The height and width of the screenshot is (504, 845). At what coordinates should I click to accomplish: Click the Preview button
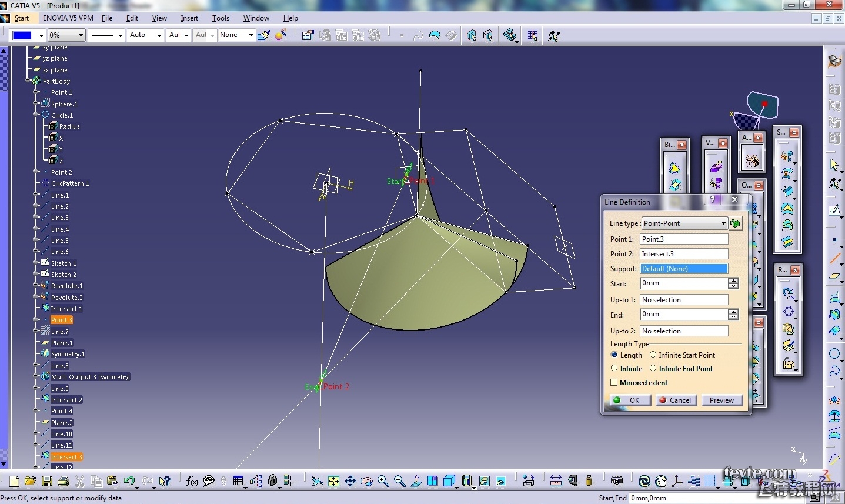point(722,400)
